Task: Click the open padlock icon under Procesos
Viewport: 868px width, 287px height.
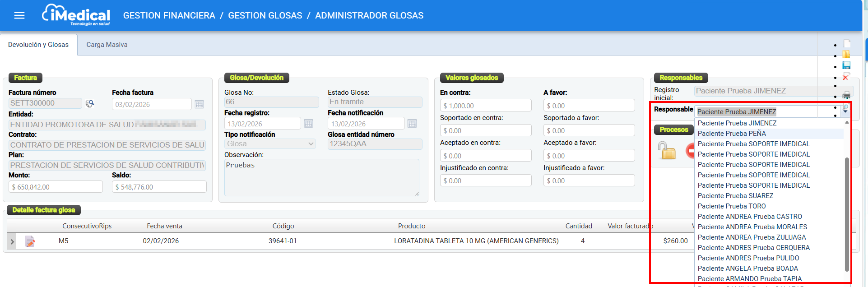Action: coord(667,151)
